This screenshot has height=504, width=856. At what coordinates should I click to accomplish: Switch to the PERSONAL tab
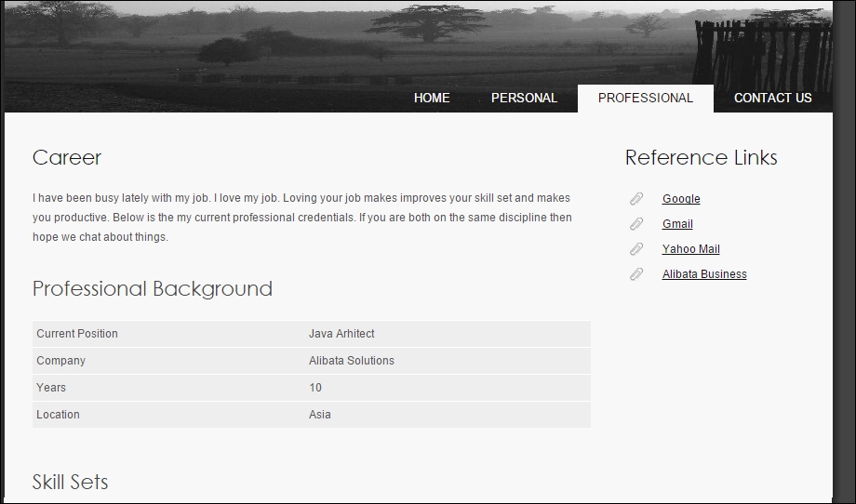pyautogui.click(x=524, y=98)
